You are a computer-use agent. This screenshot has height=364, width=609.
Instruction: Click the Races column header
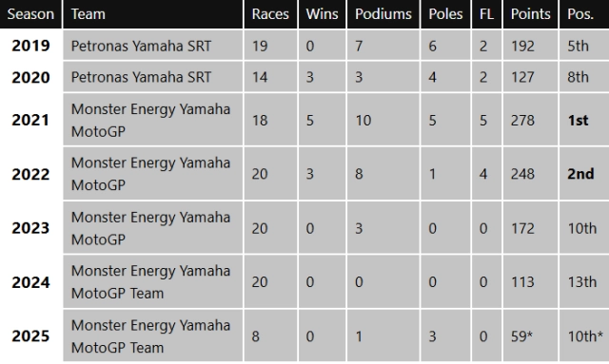(270, 14)
